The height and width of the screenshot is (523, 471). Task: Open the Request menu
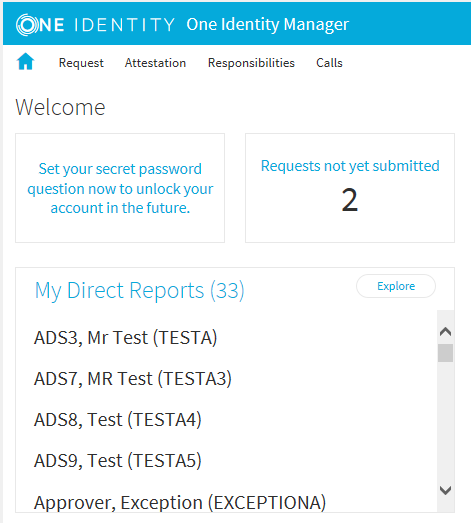pyautogui.click(x=81, y=63)
